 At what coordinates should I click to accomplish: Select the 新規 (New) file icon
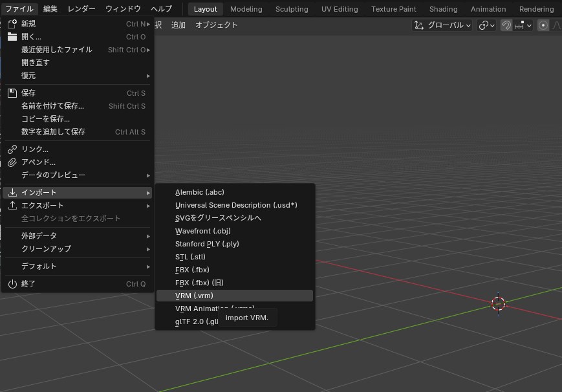click(12, 24)
